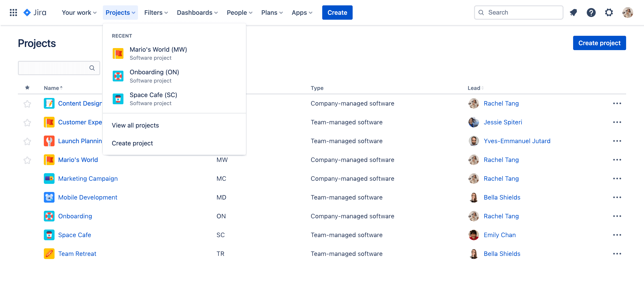Expand the Dashboards dropdown menu
Image resolution: width=644 pixels, height=302 pixels.
(197, 12)
